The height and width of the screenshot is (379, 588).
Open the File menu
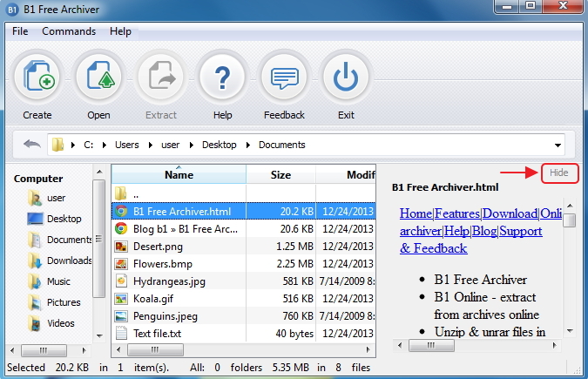[x=20, y=31]
